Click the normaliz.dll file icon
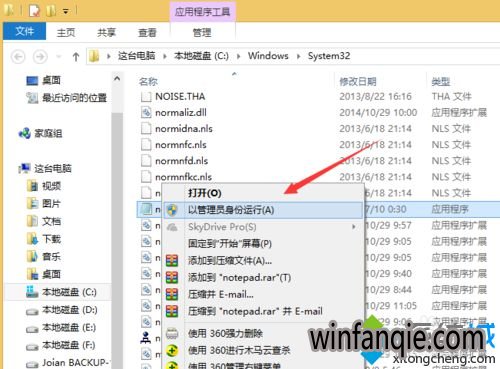The width and height of the screenshot is (500, 369). click(x=146, y=112)
